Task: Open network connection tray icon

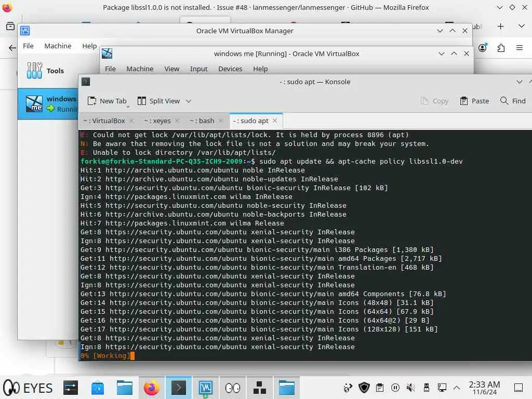Action: 442,388
